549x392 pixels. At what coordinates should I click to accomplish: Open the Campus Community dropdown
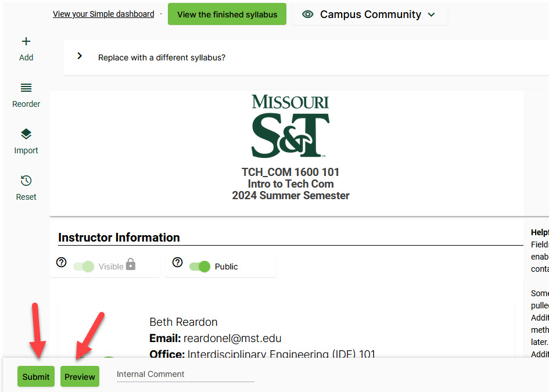431,14
